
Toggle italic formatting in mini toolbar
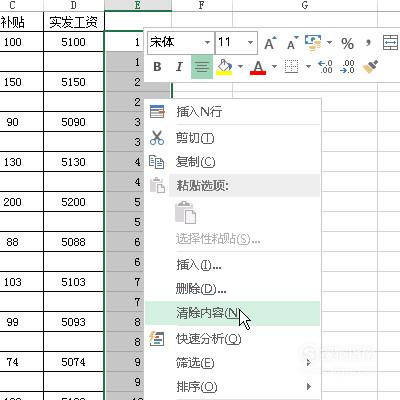pyautogui.click(x=179, y=67)
